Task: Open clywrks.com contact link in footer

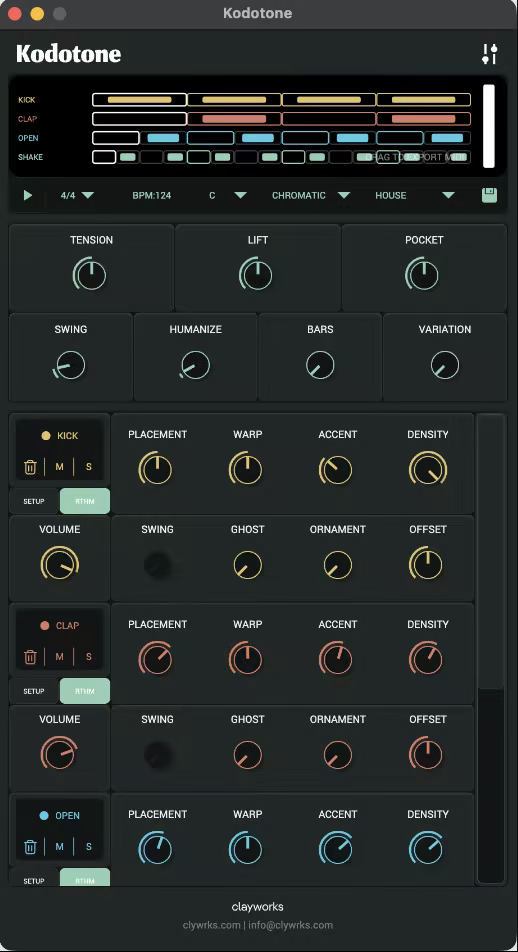Action: point(211,925)
